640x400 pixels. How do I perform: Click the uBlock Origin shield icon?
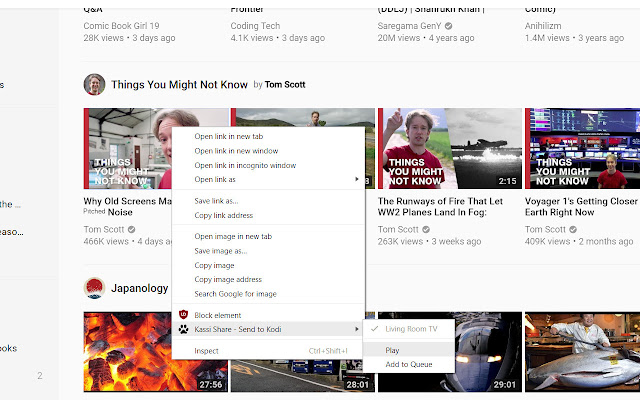[x=183, y=315]
